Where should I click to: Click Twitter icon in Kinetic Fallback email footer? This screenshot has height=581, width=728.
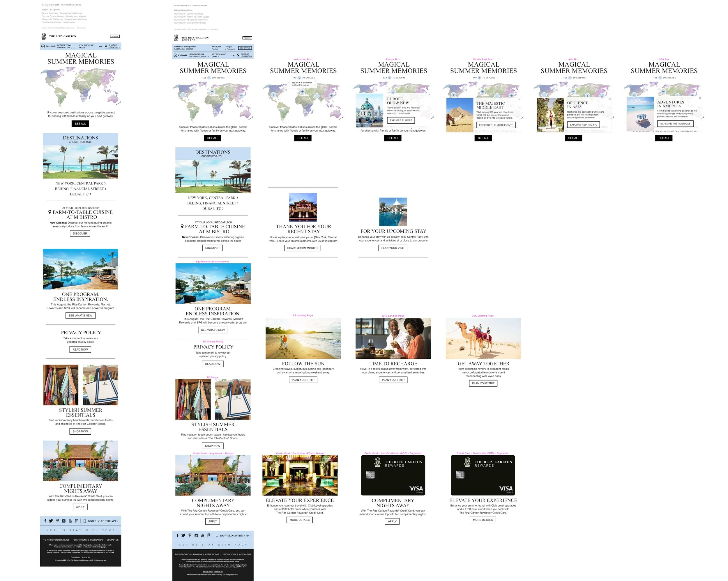tap(51, 520)
